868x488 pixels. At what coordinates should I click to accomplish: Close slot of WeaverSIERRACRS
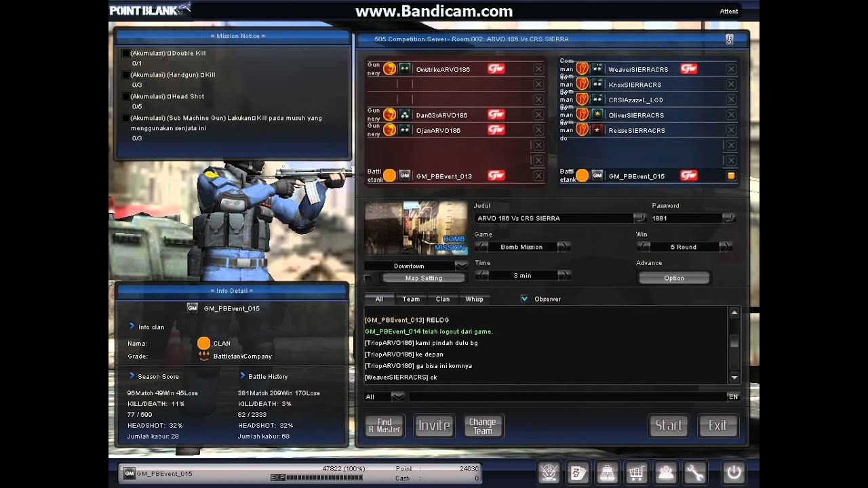(x=731, y=69)
